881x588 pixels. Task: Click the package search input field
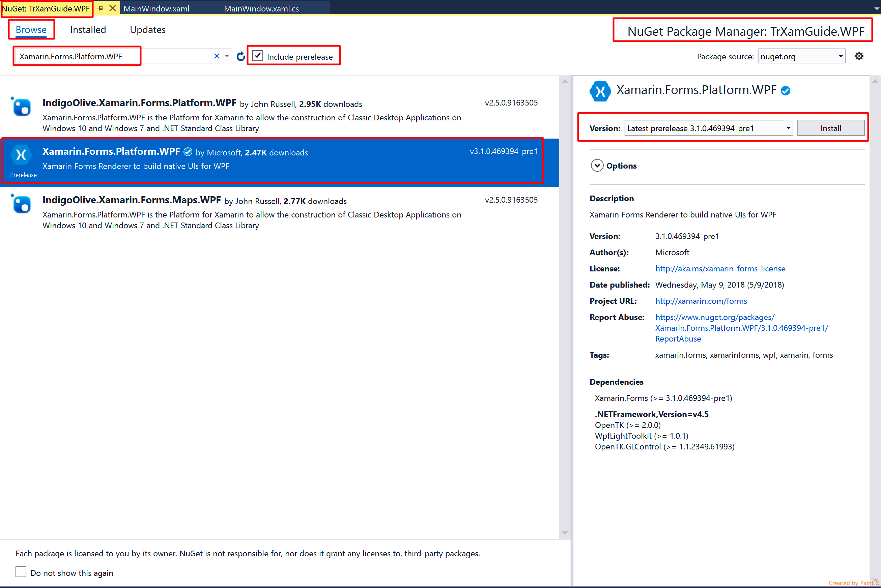tap(113, 56)
